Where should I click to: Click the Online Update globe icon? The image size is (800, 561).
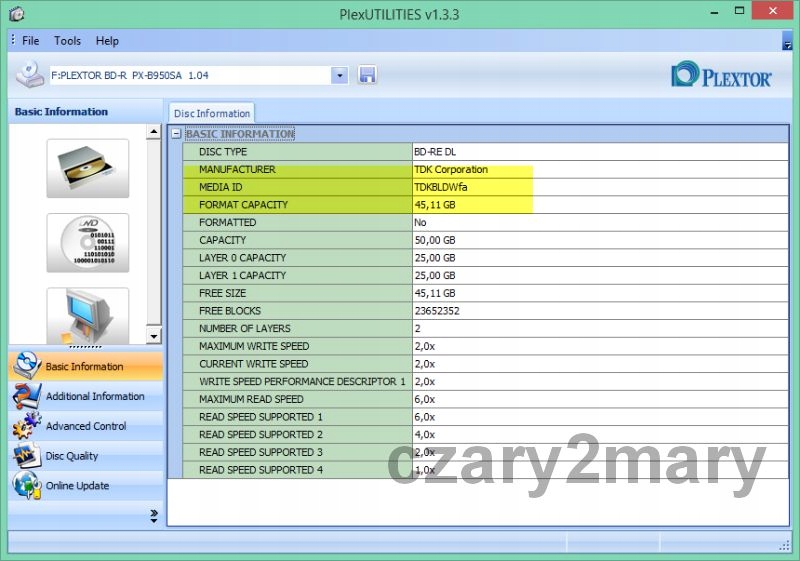[27, 485]
